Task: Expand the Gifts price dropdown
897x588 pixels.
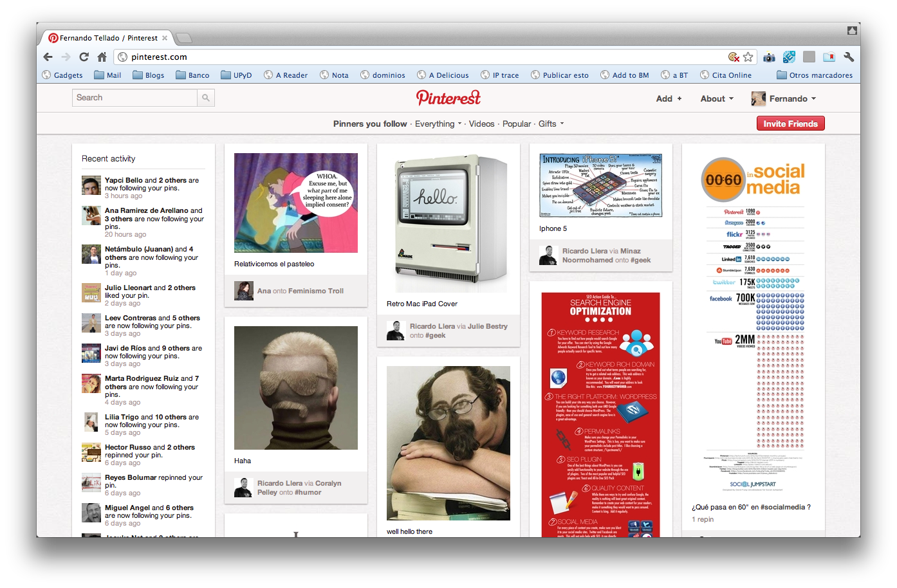Action: (551, 124)
